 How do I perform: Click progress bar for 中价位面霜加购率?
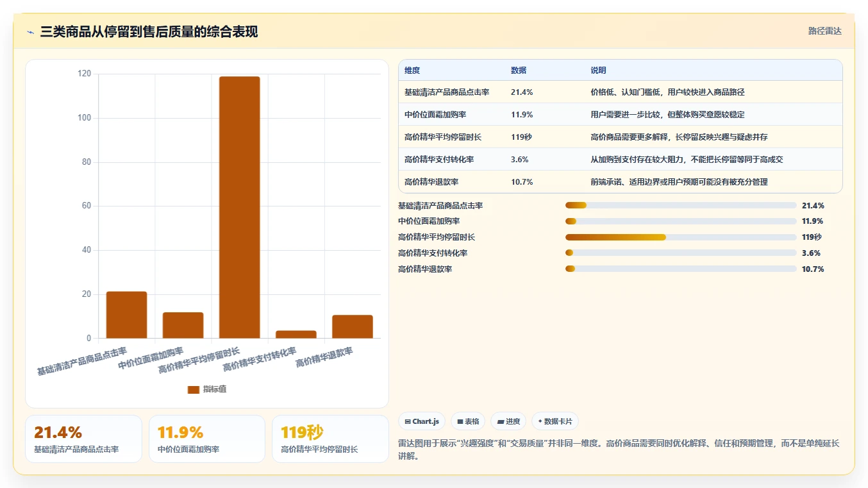(x=681, y=221)
